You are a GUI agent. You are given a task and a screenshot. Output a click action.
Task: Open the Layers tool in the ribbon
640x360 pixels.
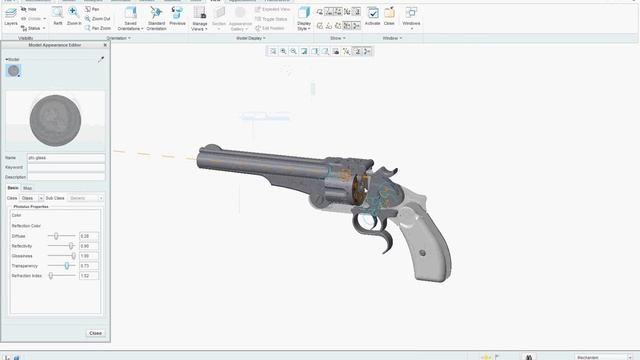[x=11, y=17]
